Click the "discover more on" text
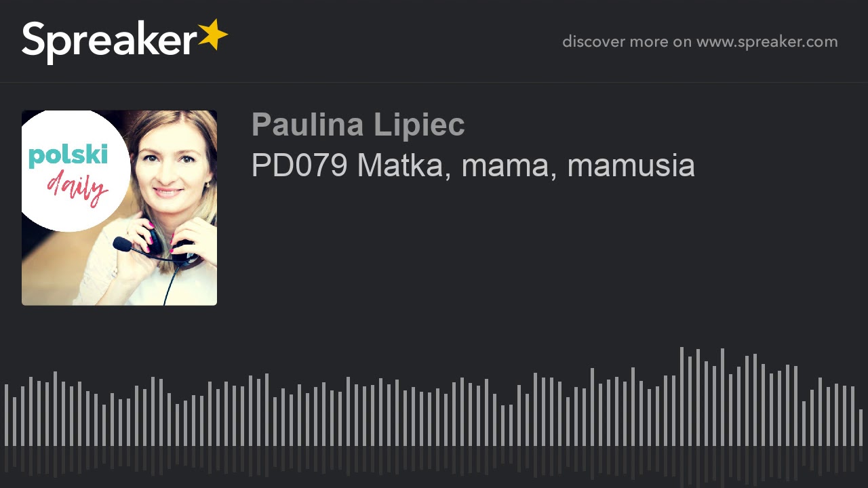Image resolution: width=868 pixels, height=488 pixels. click(627, 42)
